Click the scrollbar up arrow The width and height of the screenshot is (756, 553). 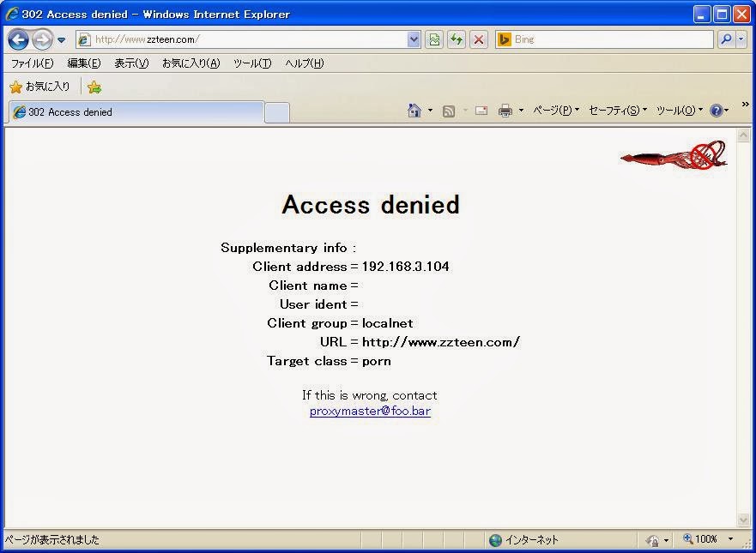743,135
